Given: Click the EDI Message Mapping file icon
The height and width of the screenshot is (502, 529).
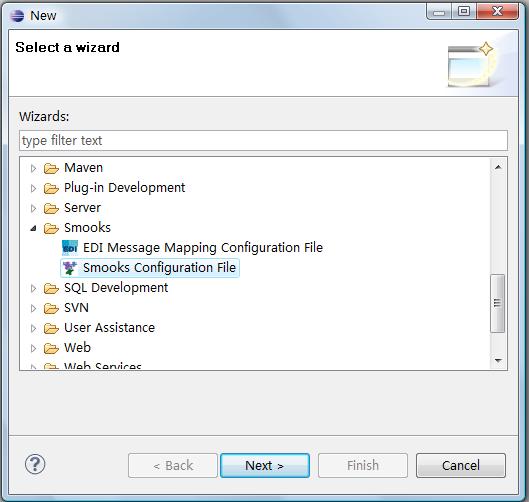Looking at the screenshot, I should (x=70, y=248).
